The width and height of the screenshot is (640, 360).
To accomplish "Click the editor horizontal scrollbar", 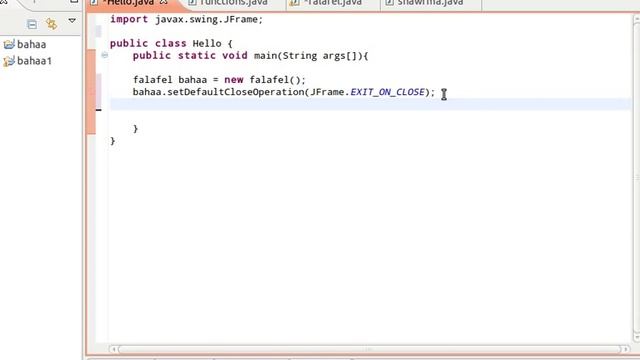I will click(369, 349).
